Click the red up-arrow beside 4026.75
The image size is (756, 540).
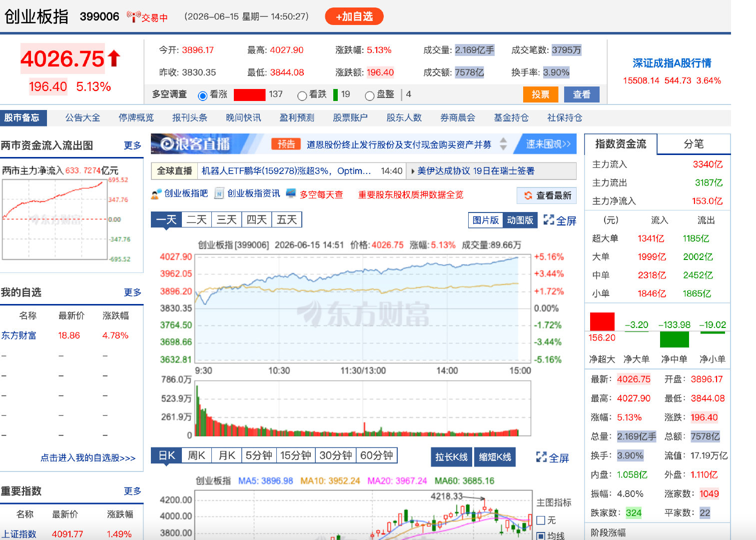(x=114, y=58)
